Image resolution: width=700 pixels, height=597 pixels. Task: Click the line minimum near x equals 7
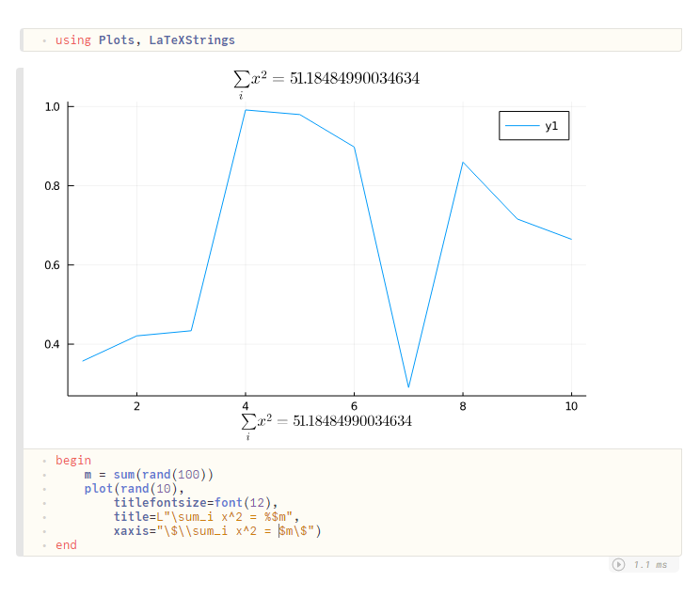(408, 386)
